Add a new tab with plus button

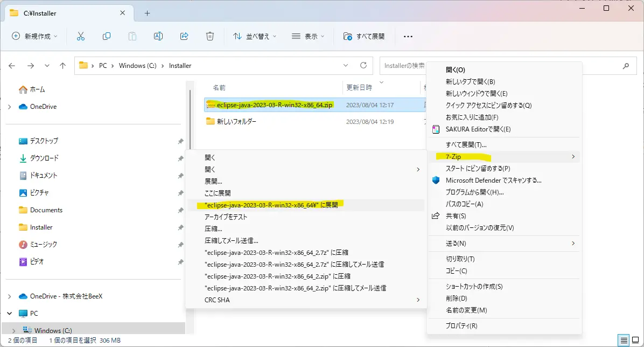point(147,13)
